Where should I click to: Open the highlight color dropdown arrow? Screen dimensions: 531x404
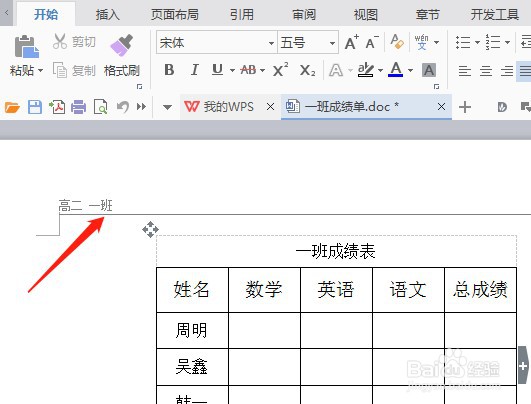380,70
